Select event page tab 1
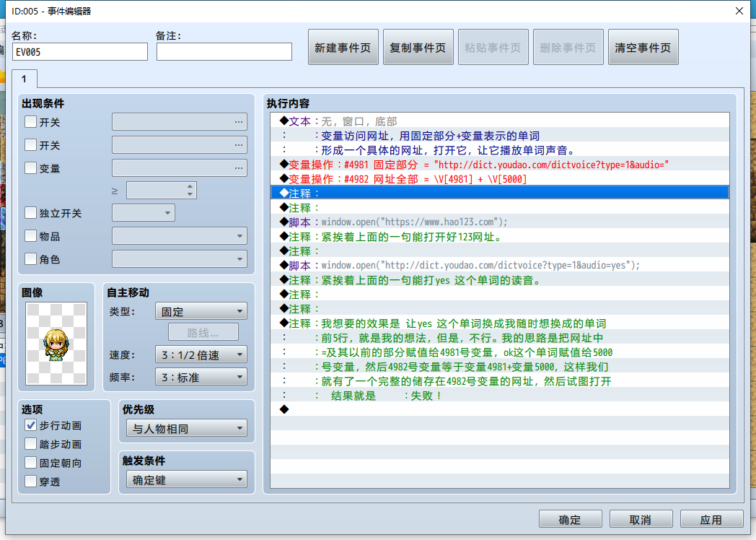This screenshot has width=756, height=540. pos(24,79)
